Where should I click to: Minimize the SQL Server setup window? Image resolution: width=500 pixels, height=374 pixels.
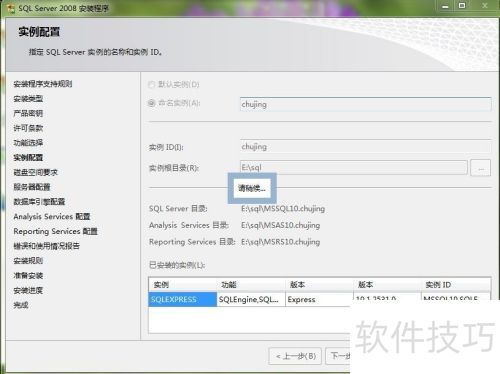pyautogui.click(x=445, y=6)
